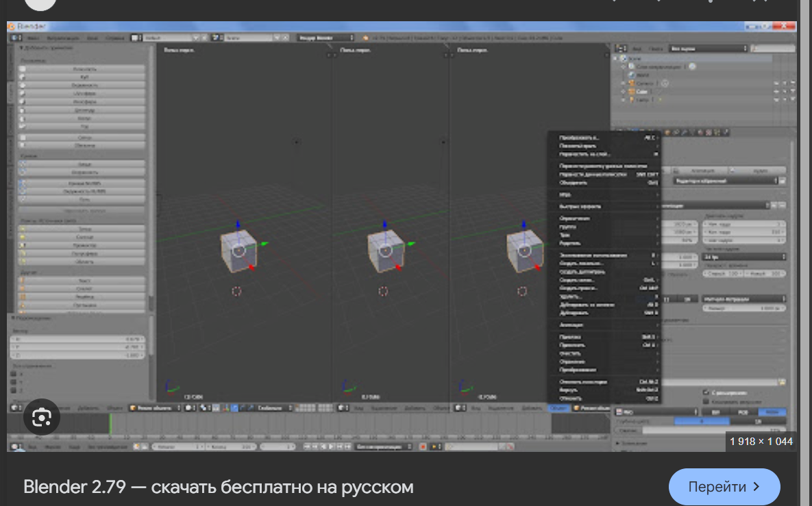Play the animation forward
812x506 pixels.
click(x=332, y=446)
